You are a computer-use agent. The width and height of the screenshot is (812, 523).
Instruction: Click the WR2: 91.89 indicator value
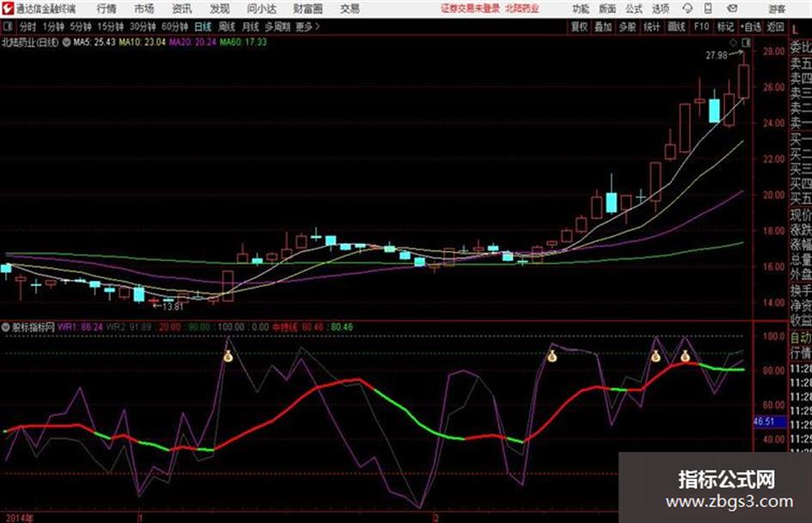point(129,327)
